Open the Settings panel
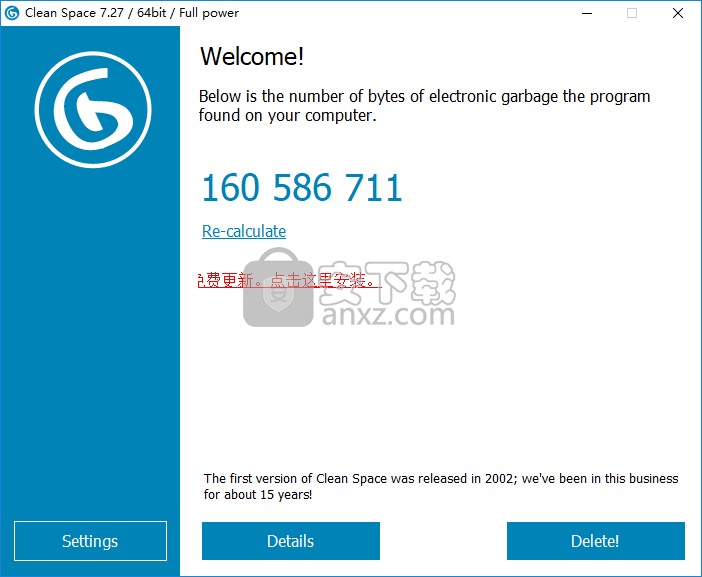 point(90,541)
